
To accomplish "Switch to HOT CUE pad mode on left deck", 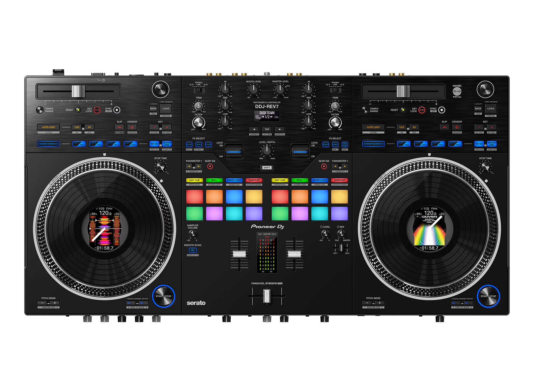I will [194, 180].
